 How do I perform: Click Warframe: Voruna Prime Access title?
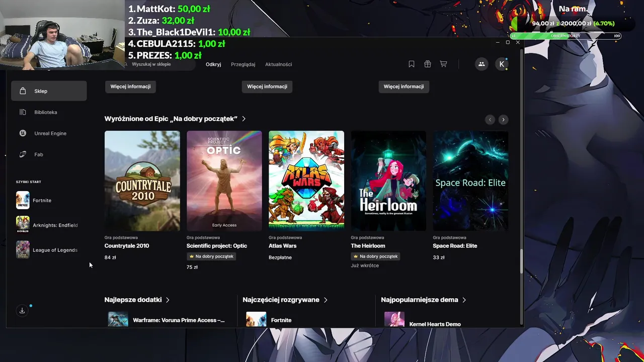click(x=179, y=320)
